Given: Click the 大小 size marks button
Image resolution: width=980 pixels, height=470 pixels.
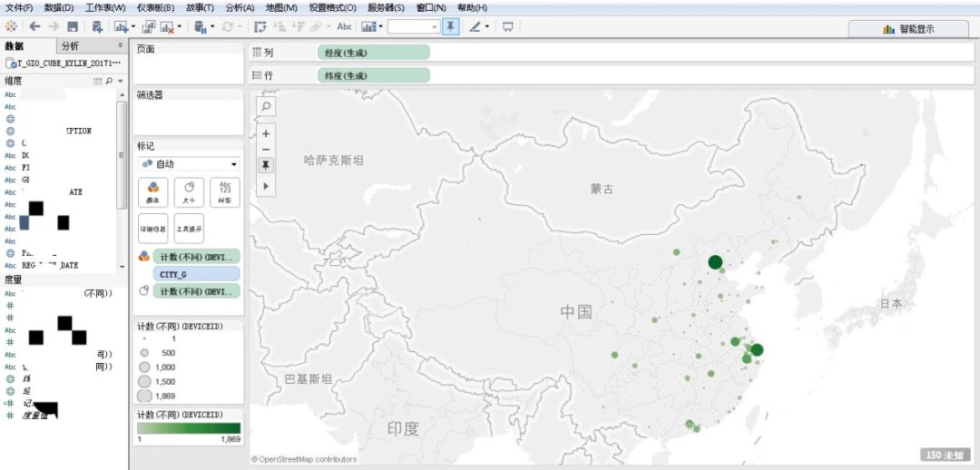Looking at the screenshot, I should click(189, 191).
